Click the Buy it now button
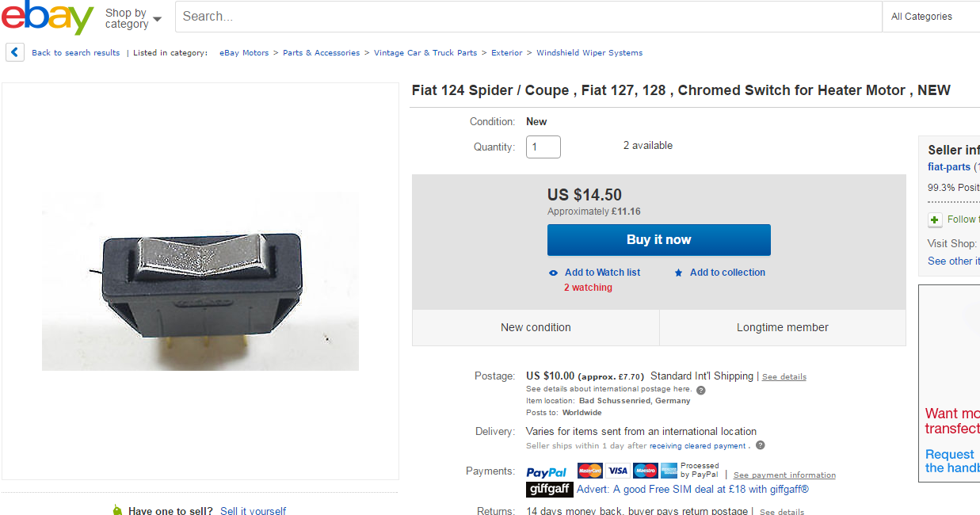The height and width of the screenshot is (515, 980). coord(659,240)
